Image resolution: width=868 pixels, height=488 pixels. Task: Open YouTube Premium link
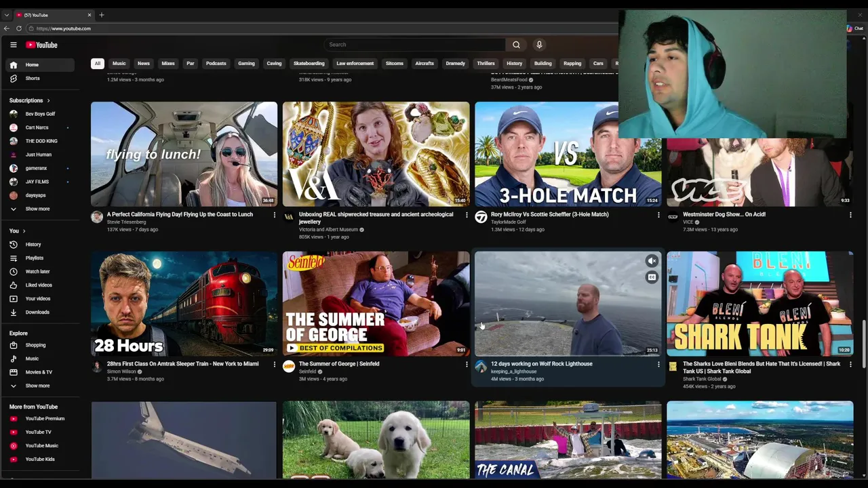41,419
